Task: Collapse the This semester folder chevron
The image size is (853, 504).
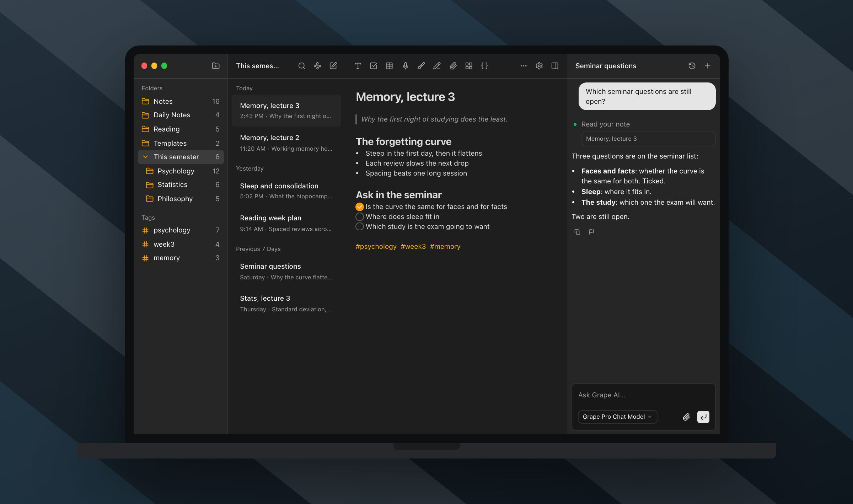Action: click(x=145, y=157)
